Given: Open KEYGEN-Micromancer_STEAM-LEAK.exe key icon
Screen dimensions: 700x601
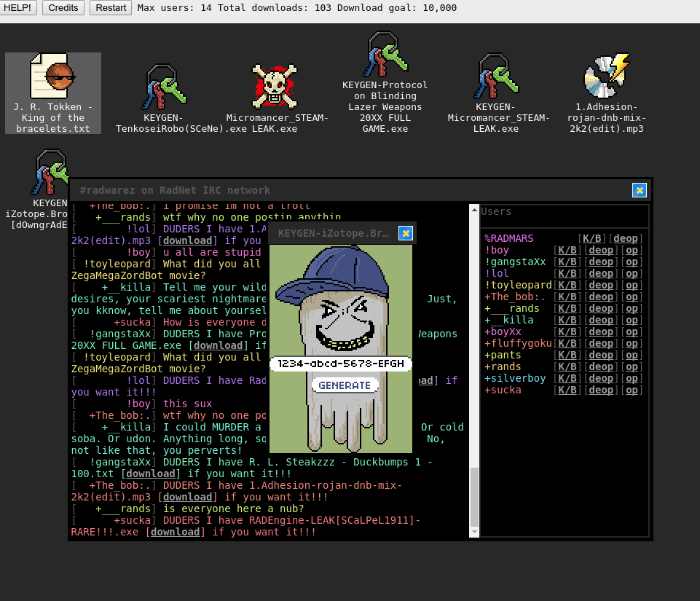Looking at the screenshot, I should point(496,93).
